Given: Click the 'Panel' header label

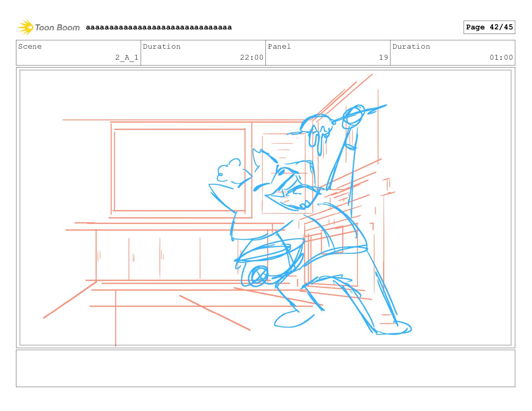Looking at the screenshot, I should click(279, 46).
